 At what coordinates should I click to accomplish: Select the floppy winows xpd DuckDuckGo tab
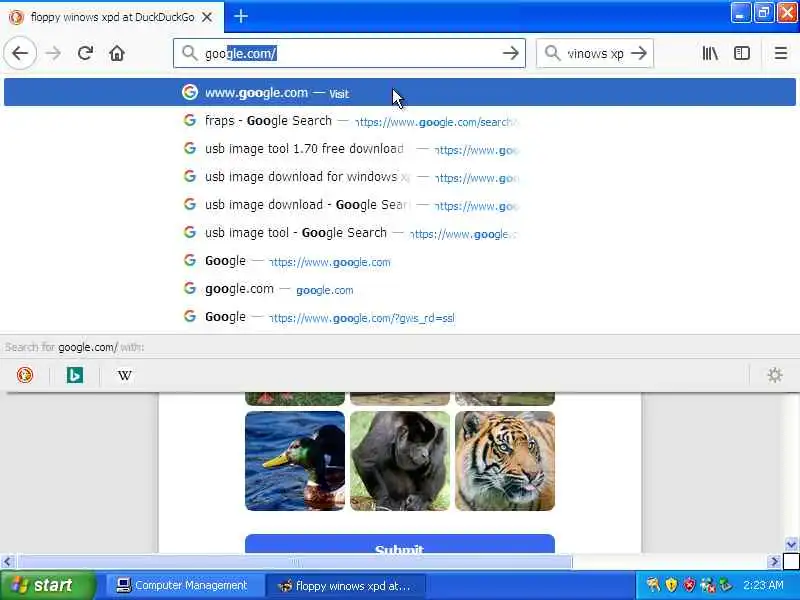click(x=112, y=17)
